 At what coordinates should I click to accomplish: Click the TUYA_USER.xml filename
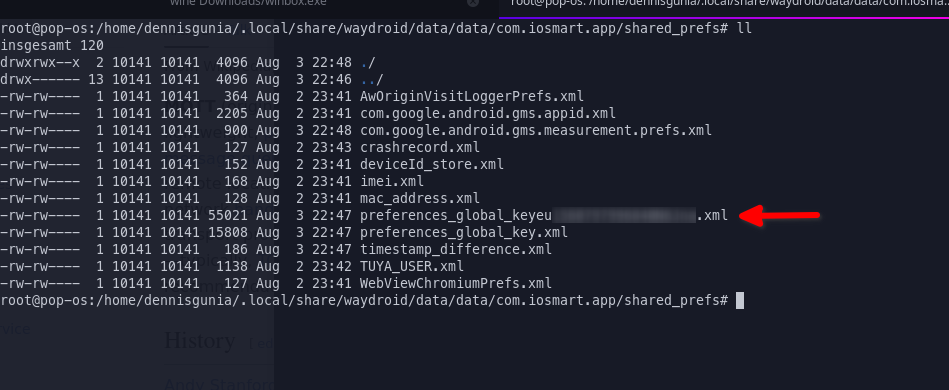(x=412, y=266)
